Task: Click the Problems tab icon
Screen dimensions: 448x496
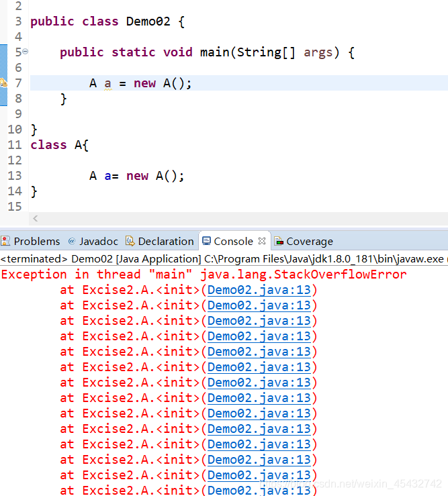Action: (5, 241)
